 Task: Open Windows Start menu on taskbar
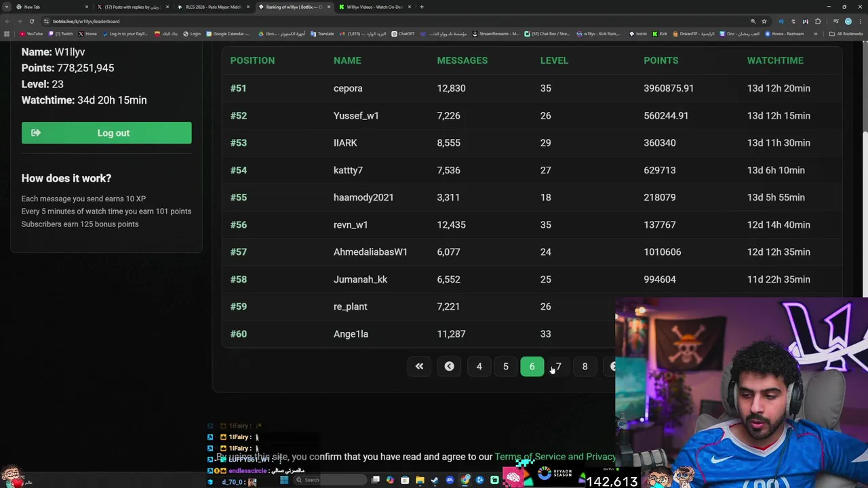[x=284, y=480]
